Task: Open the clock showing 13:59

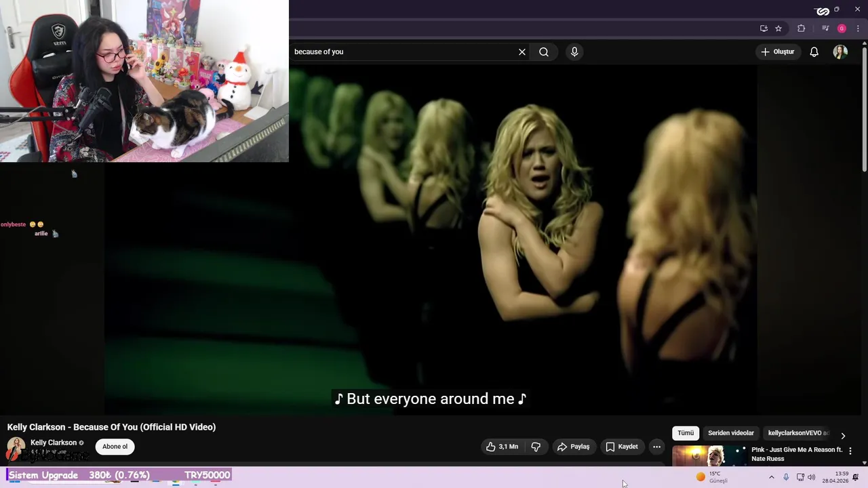Action: (835, 477)
